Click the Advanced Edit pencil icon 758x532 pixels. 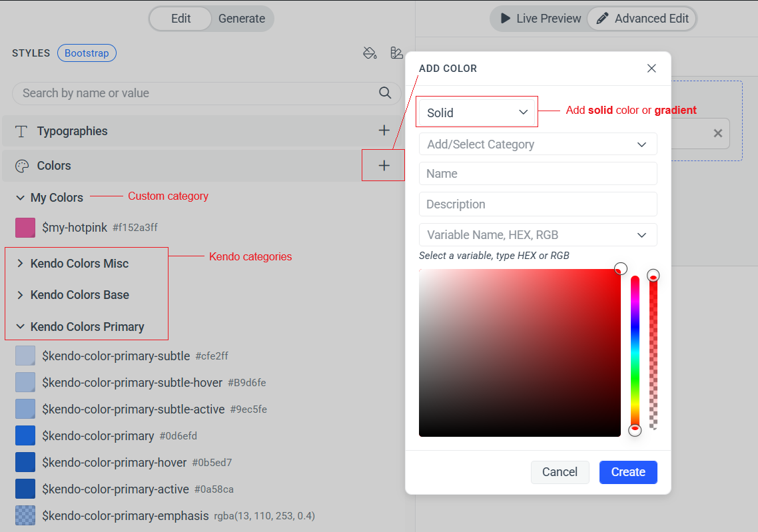pyautogui.click(x=604, y=19)
